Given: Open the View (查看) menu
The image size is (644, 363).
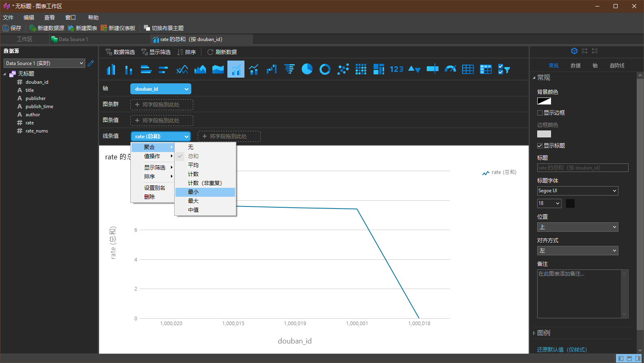Looking at the screenshot, I should (x=50, y=17).
